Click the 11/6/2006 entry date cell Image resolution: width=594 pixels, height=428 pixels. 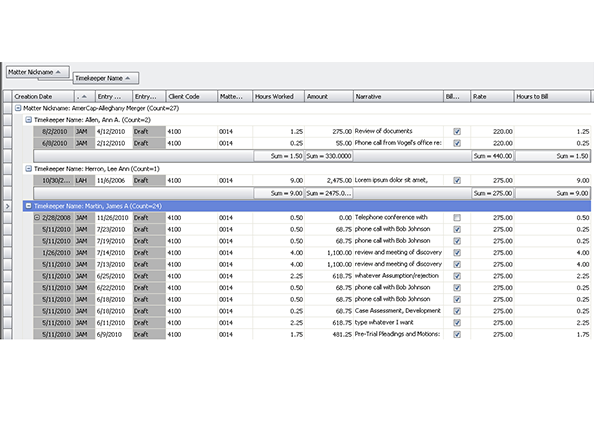[x=114, y=180]
